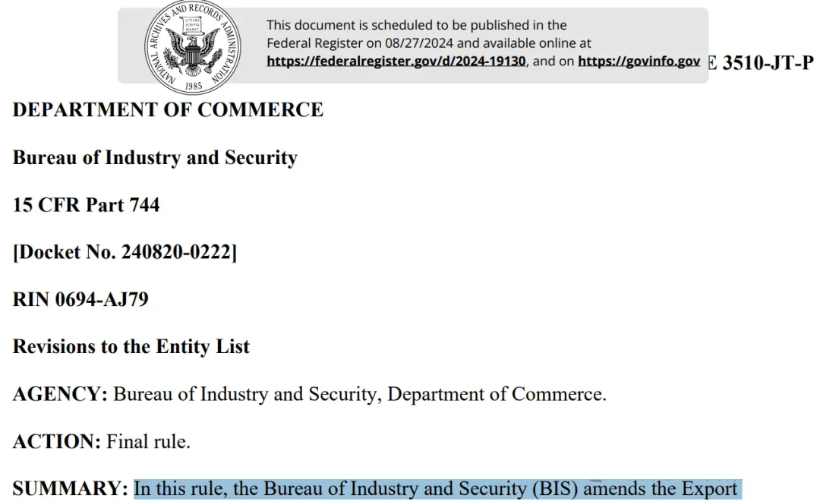Viewport: 820px width, 504px height.
Task: Click the bold 'AGENCY:' label
Action: [x=60, y=394]
